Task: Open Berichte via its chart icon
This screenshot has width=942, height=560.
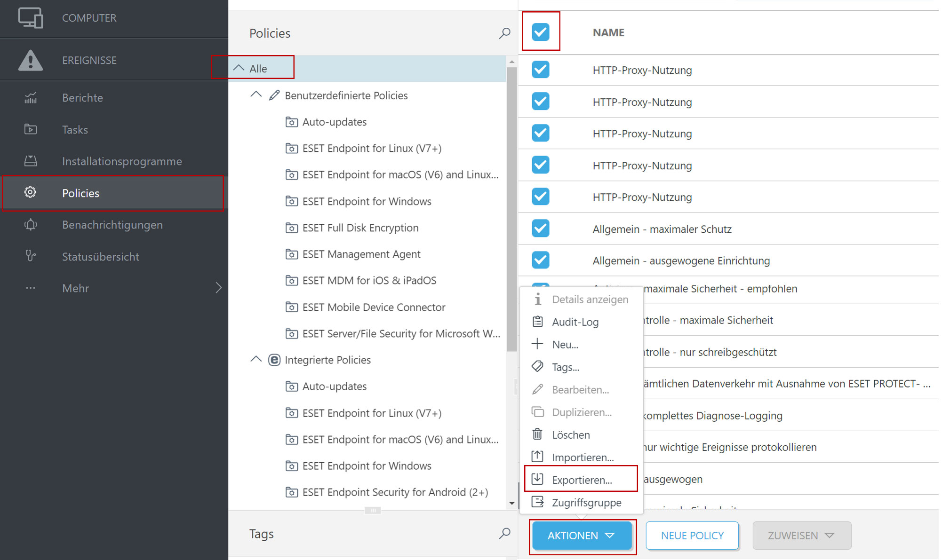Action: click(31, 98)
